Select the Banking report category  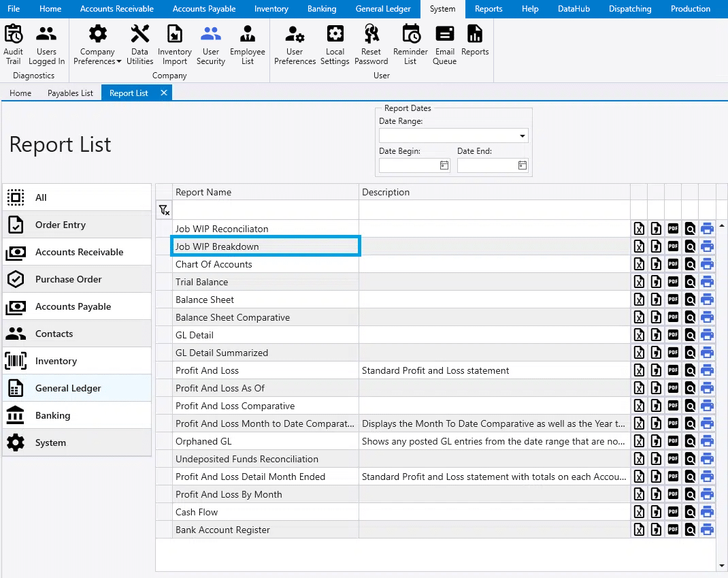pyautogui.click(x=77, y=415)
